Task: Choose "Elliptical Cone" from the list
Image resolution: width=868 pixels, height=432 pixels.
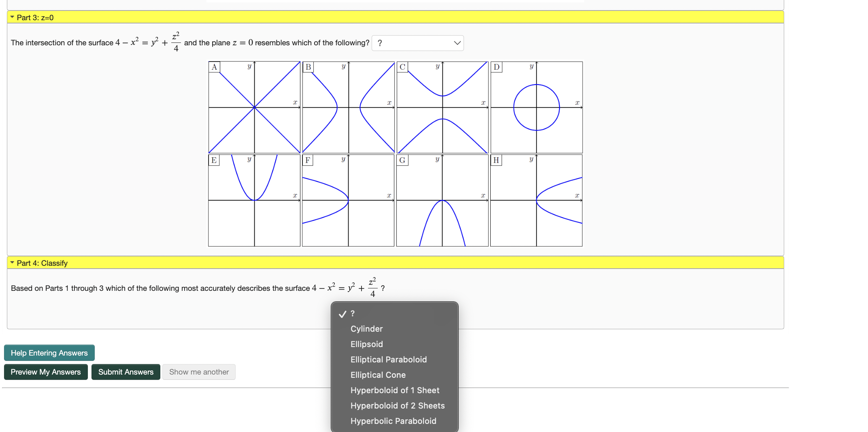Action: [x=378, y=375]
